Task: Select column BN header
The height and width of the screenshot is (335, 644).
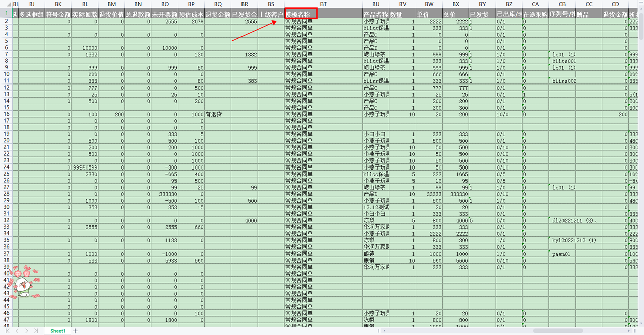Action: (138, 4)
